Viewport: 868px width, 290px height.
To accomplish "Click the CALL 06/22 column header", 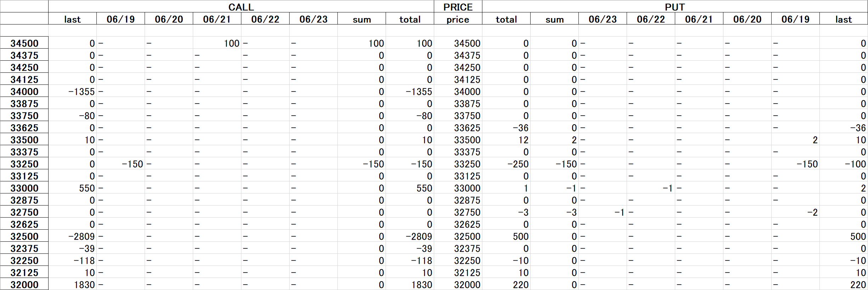I will 265,19.
